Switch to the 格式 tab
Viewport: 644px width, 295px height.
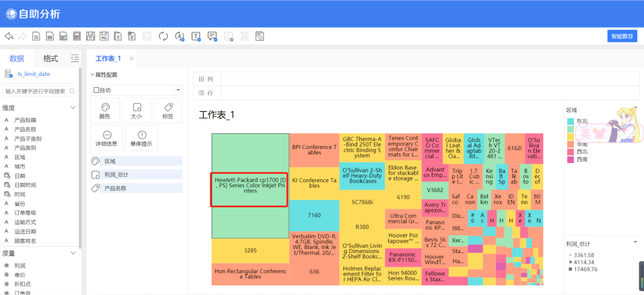click(51, 58)
